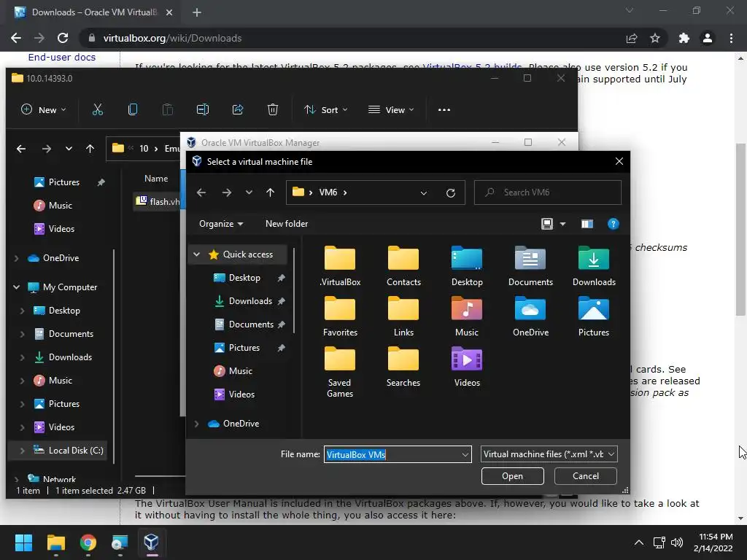Open the End-user docs link
This screenshot has width=747, height=560.
point(62,57)
